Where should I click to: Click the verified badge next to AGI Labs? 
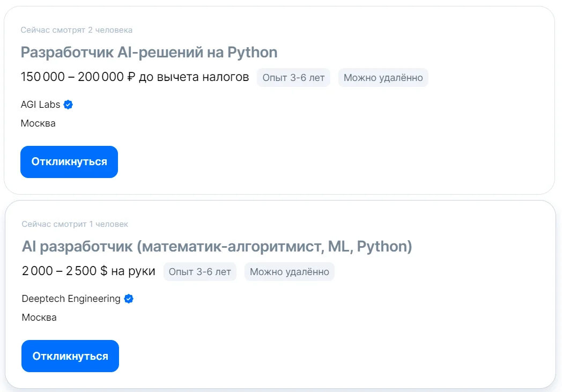[68, 105]
